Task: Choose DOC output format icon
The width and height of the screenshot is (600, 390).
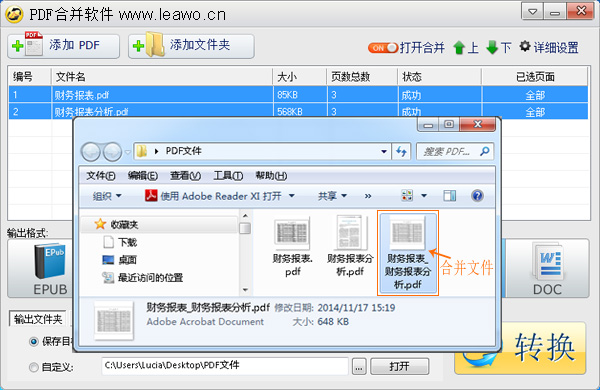Action: click(x=548, y=269)
